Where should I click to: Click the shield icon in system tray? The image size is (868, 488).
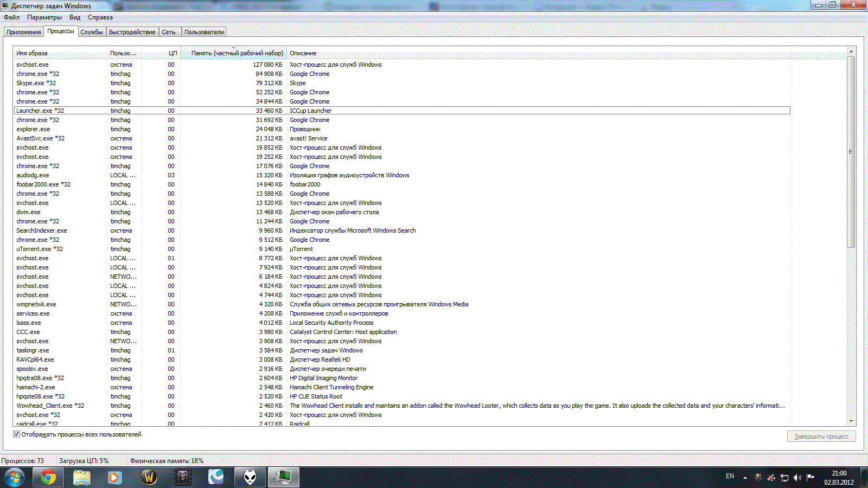[758, 478]
